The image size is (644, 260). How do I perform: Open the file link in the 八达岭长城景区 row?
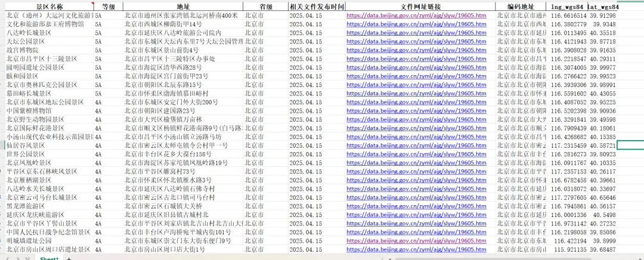(x=416, y=33)
